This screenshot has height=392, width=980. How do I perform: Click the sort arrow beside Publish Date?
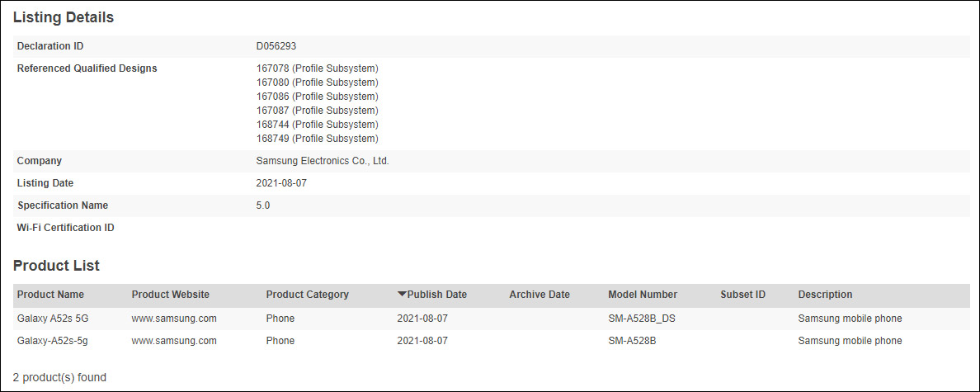point(402,295)
